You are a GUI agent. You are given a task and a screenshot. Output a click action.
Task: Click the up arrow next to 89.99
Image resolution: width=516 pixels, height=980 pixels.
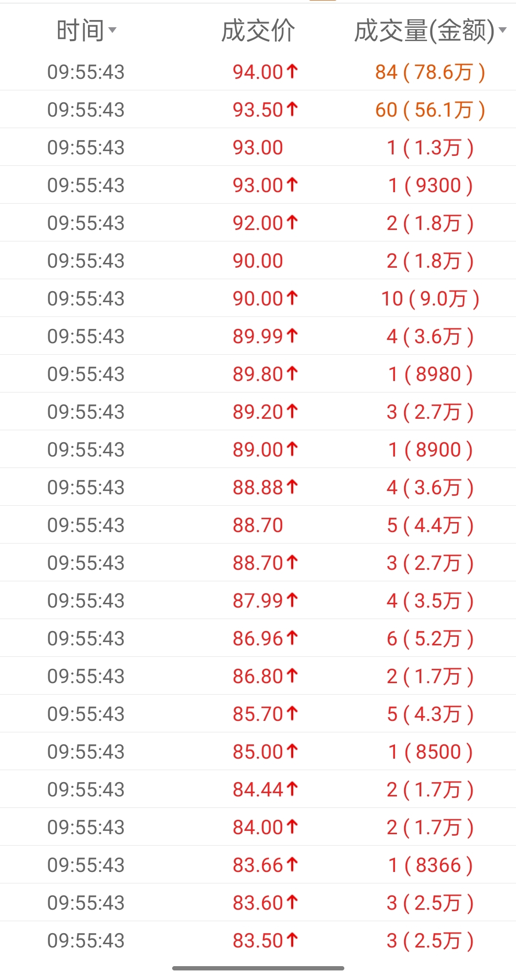[292, 336]
